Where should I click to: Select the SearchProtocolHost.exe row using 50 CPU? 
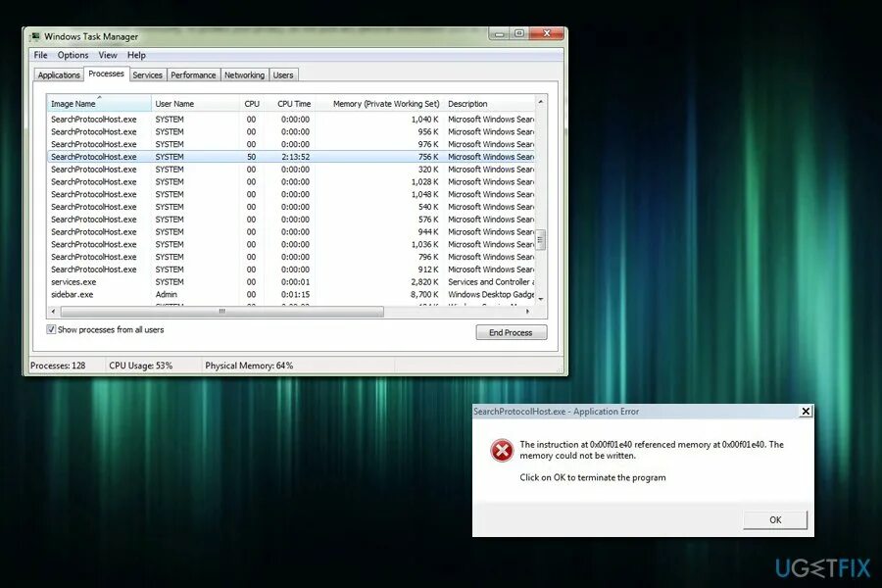pyautogui.click(x=291, y=157)
